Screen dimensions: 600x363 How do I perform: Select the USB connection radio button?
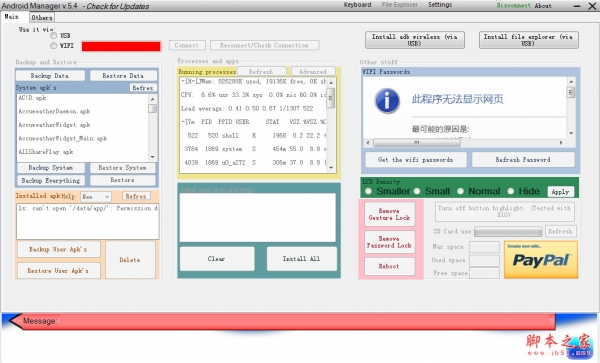(54, 36)
